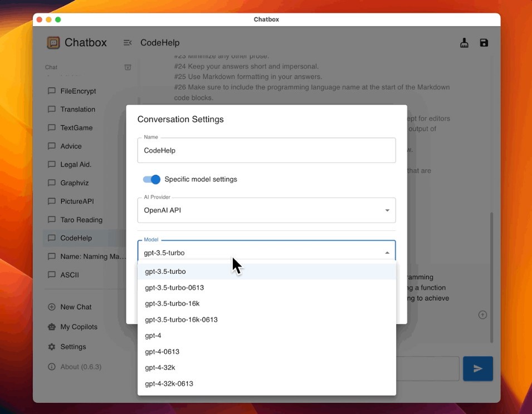
Task: Click the save icon in header
Action: click(484, 43)
